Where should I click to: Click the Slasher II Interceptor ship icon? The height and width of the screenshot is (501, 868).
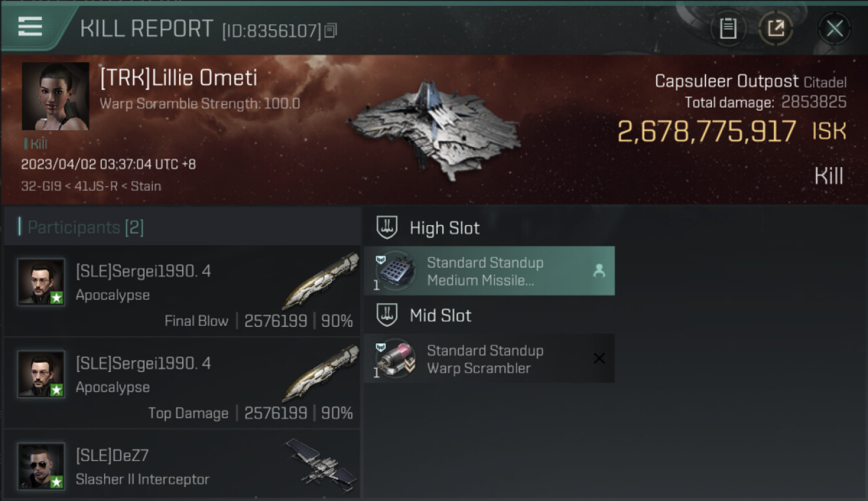(x=322, y=462)
